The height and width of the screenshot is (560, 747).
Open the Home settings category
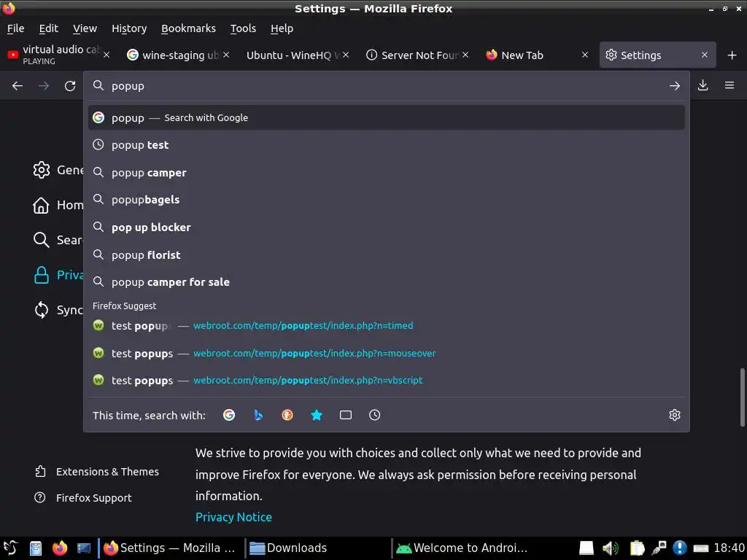[x=57, y=205]
